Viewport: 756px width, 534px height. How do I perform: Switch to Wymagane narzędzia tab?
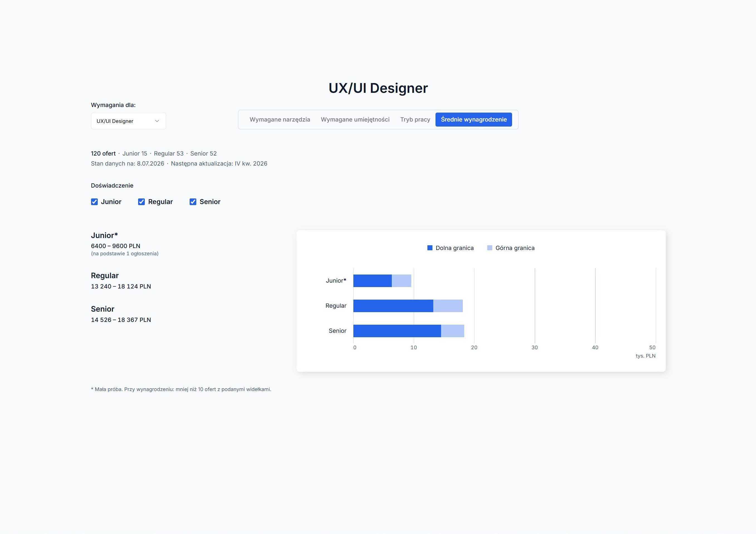[x=280, y=119]
